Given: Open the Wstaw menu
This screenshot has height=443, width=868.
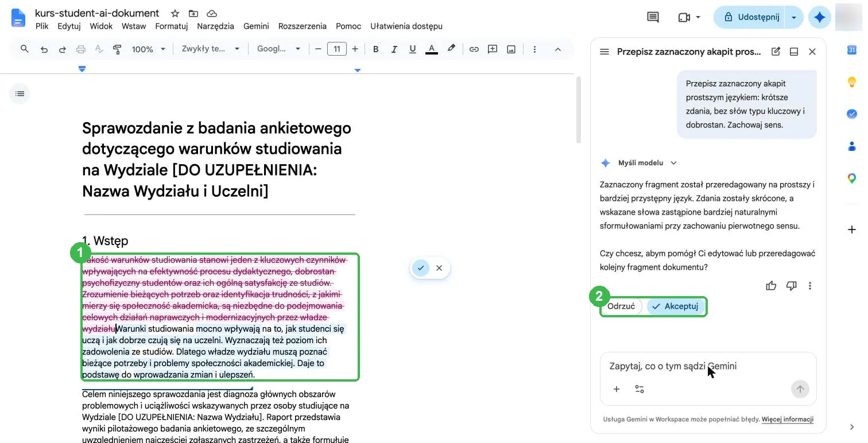Looking at the screenshot, I should (x=134, y=26).
